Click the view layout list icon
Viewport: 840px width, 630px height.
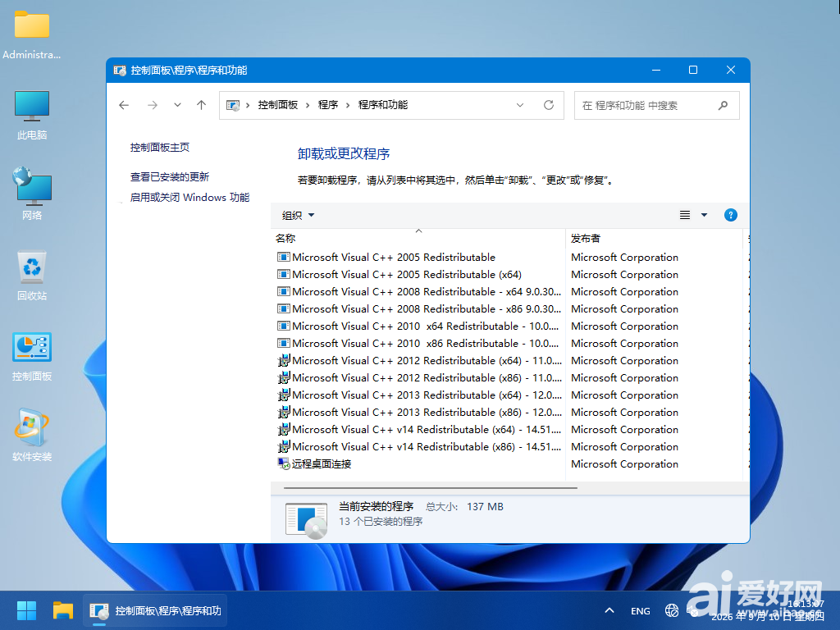[685, 216]
